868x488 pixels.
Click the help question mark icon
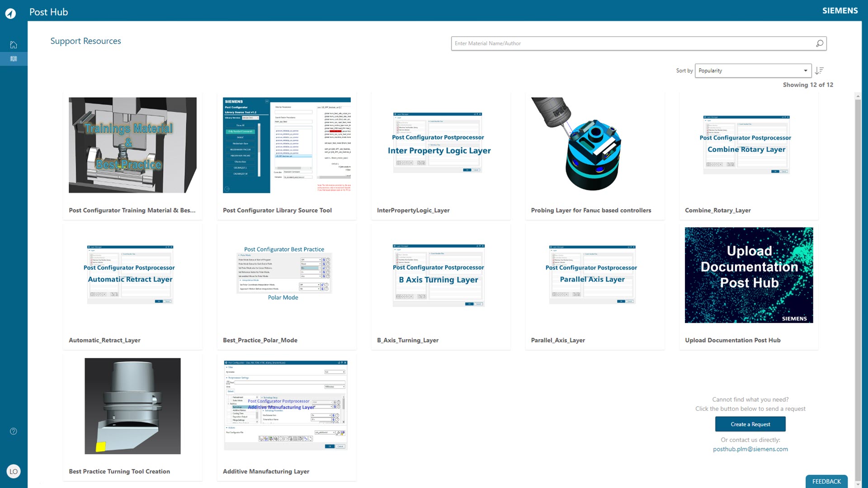14,431
